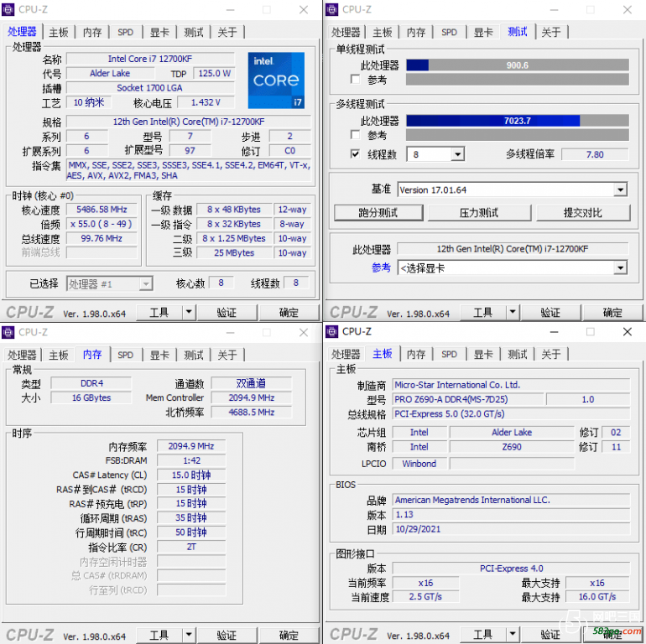Click the 内存频率 value 2094.9 MHz
This screenshot has width=646, height=644.
pos(191,446)
